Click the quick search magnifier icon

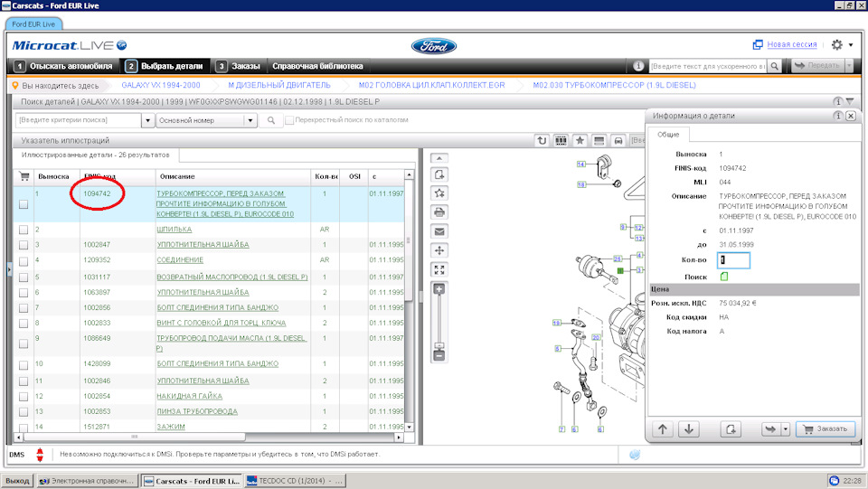tap(775, 66)
